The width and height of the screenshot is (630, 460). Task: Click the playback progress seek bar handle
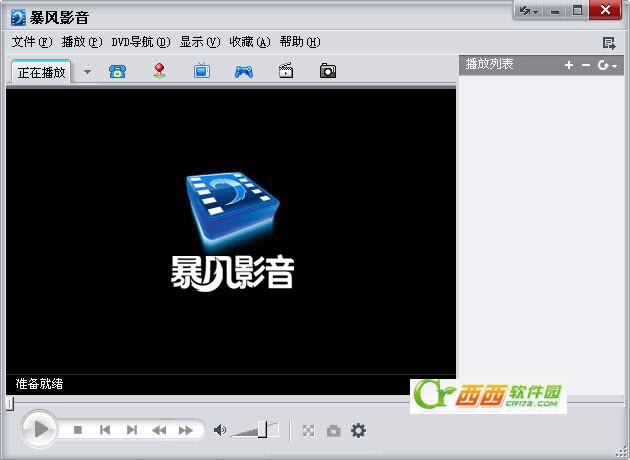tap(10, 403)
